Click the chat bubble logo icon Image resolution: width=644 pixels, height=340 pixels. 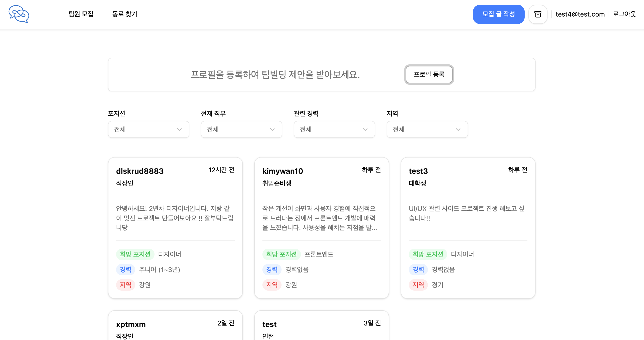(19, 14)
